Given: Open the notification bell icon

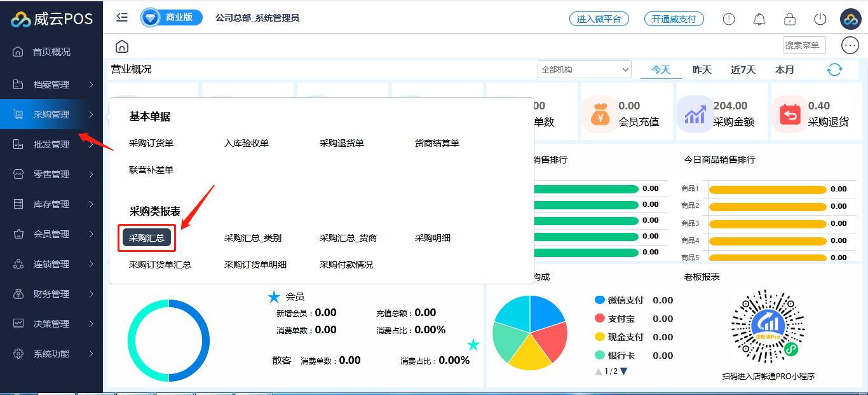Looking at the screenshot, I should 759,19.
